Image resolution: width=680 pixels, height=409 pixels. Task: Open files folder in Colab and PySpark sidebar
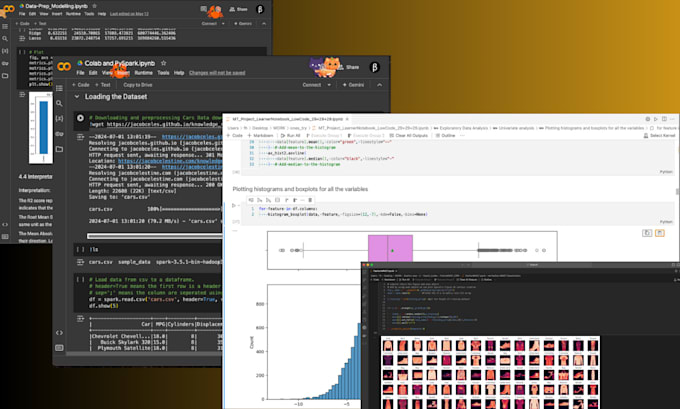tap(59, 149)
